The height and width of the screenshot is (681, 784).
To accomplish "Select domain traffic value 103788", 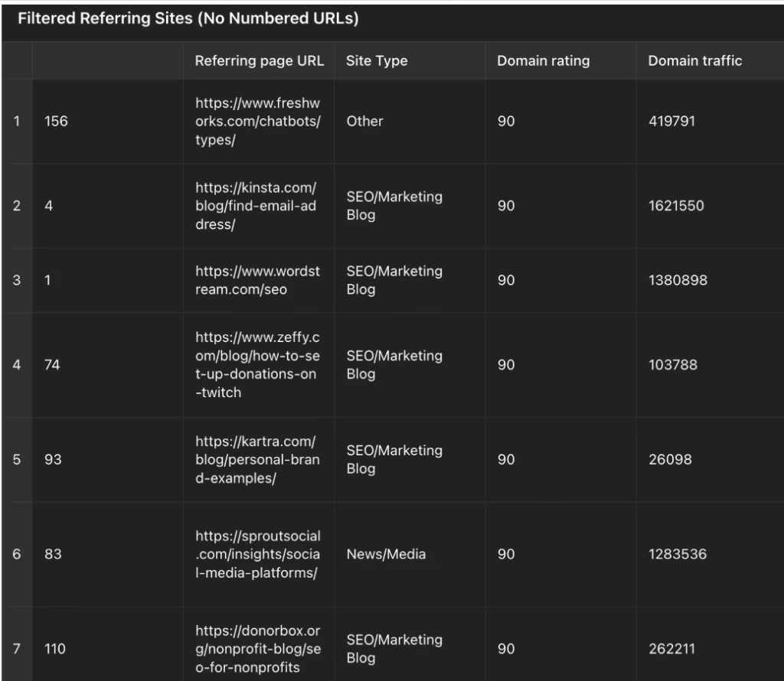I will (672, 365).
